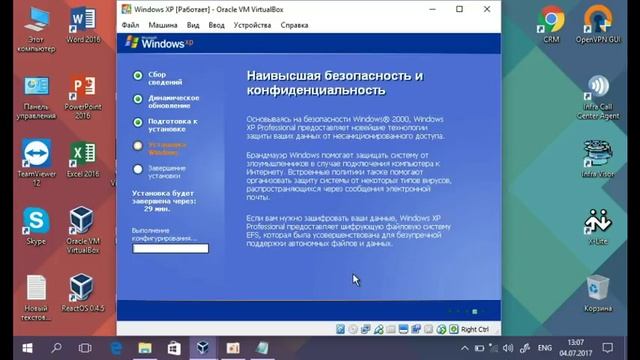Open the Машина menu
Viewport: 640px width, 360px height.
pyautogui.click(x=162, y=25)
